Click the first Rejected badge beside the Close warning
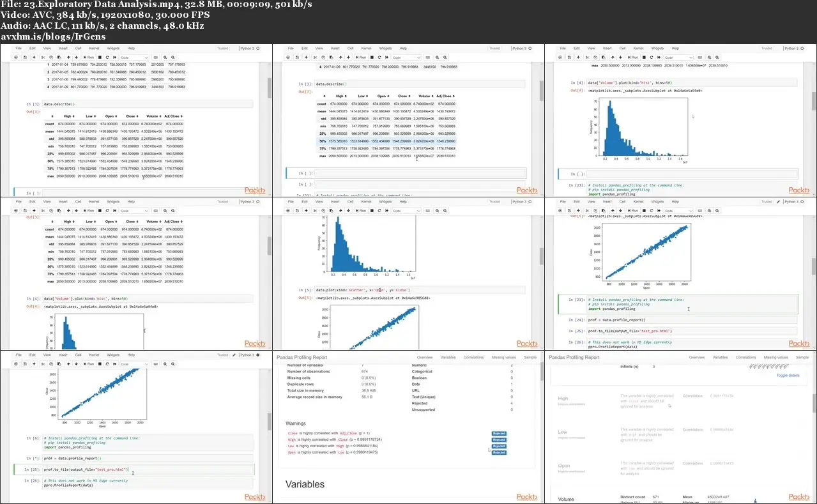 pyautogui.click(x=499, y=434)
